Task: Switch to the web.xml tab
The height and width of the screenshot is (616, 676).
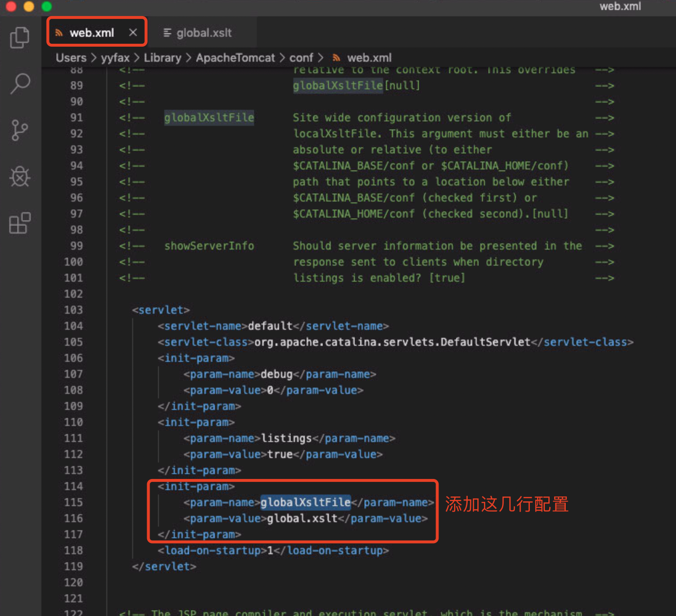Action: [97, 33]
